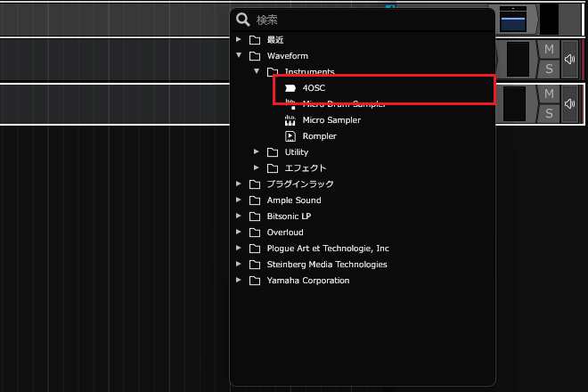Click the Micro Sampler keyboard icon
Viewport: 588px width, 392px height.
(290, 120)
